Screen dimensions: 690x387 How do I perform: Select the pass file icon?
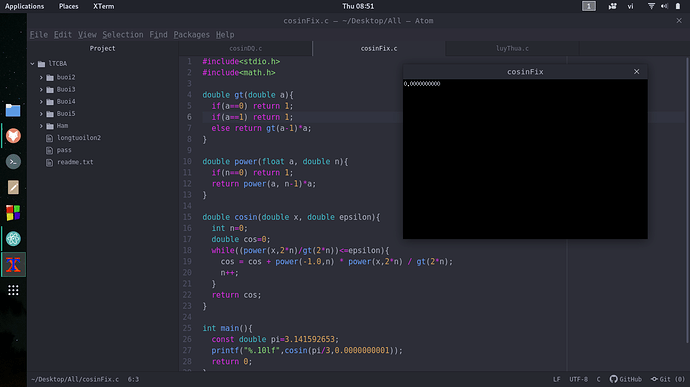[x=49, y=150]
